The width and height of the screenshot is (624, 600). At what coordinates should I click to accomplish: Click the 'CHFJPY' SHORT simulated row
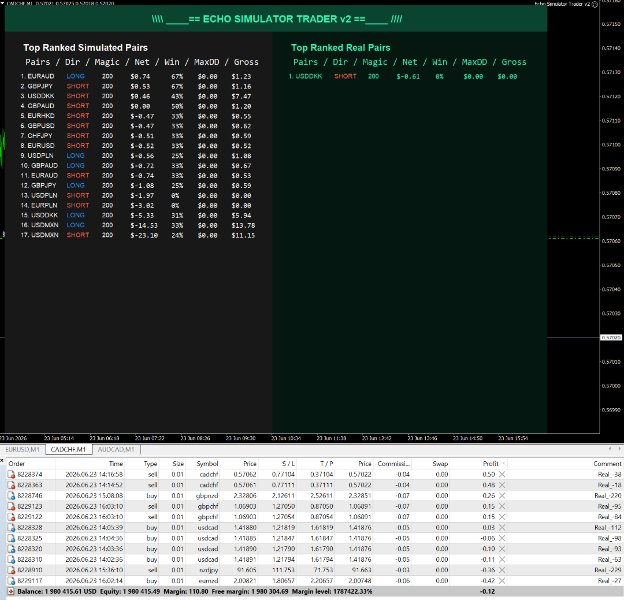coord(136,136)
